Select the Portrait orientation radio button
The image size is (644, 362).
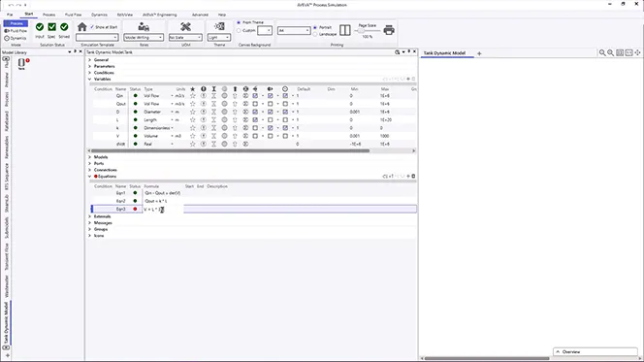pos(315,27)
